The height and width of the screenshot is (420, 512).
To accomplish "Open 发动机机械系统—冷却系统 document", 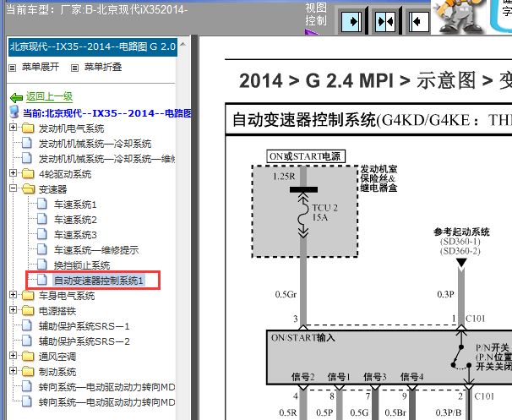I will [x=95, y=144].
